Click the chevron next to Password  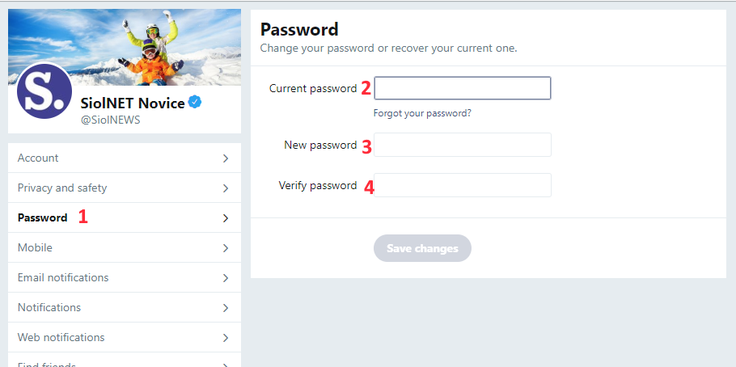(226, 218)
